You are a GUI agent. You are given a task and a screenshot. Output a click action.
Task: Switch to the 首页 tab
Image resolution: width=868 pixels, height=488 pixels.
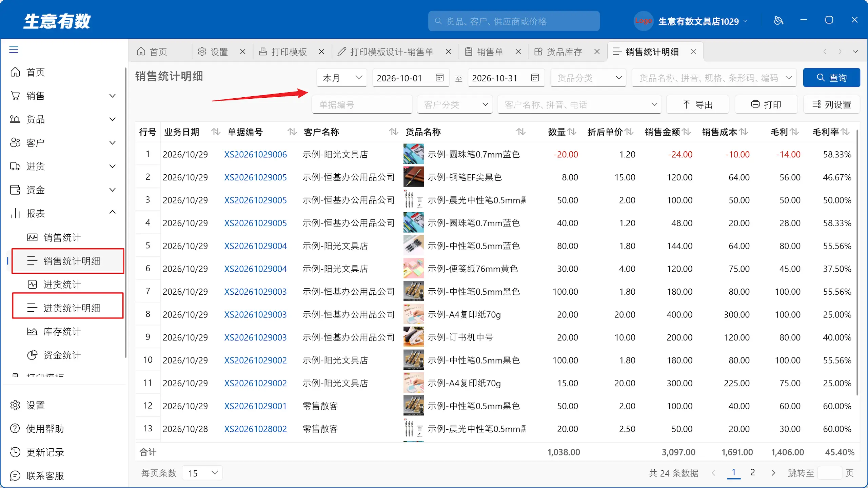click(152, 52)
